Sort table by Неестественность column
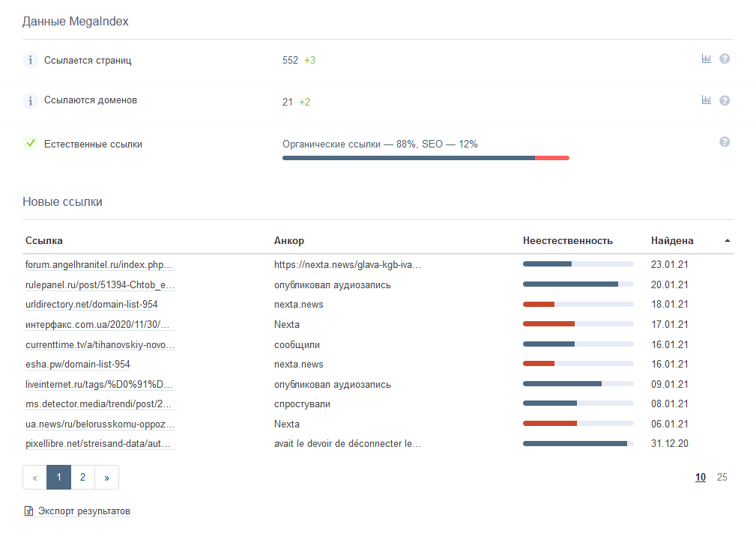Screen dimensions: 756x533 click(x=567, y=241)
